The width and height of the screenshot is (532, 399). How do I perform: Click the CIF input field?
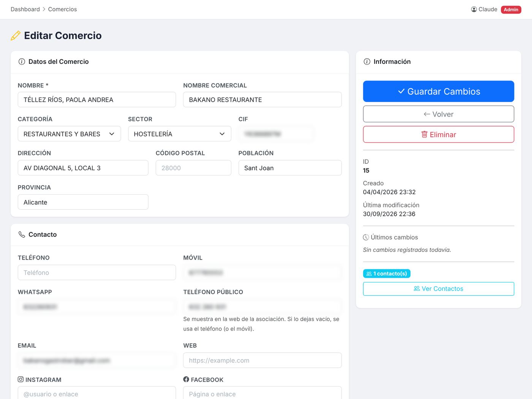(276, 134)
